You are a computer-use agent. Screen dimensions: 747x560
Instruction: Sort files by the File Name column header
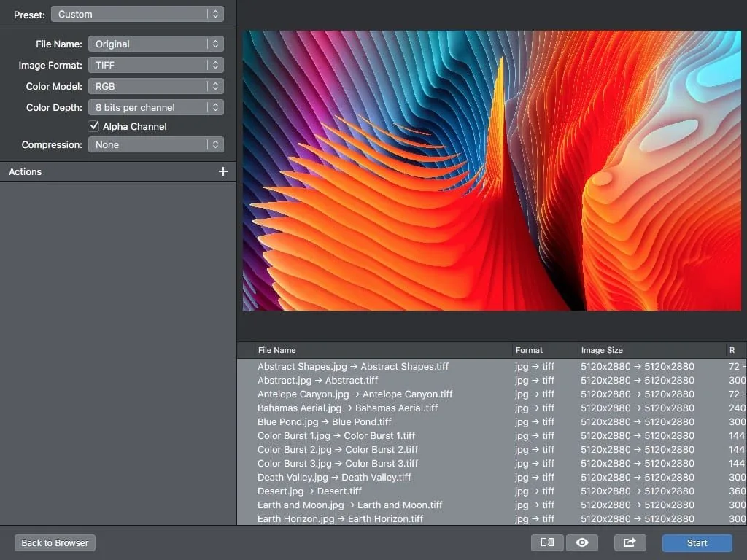click(276, 350)
